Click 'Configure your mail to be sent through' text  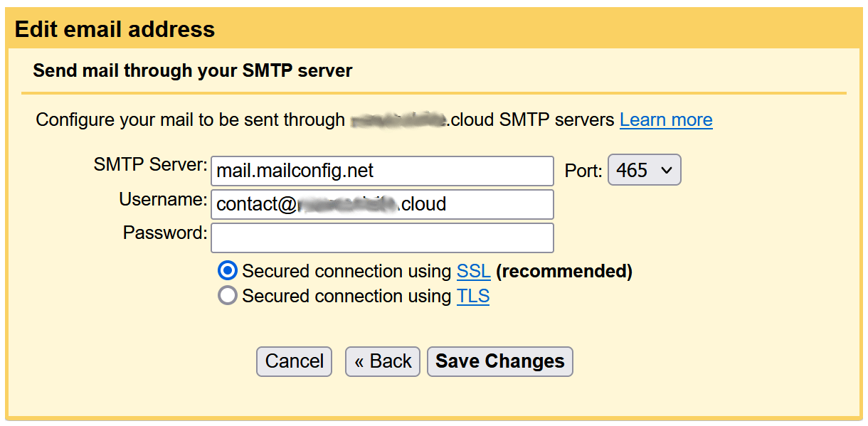191,119
